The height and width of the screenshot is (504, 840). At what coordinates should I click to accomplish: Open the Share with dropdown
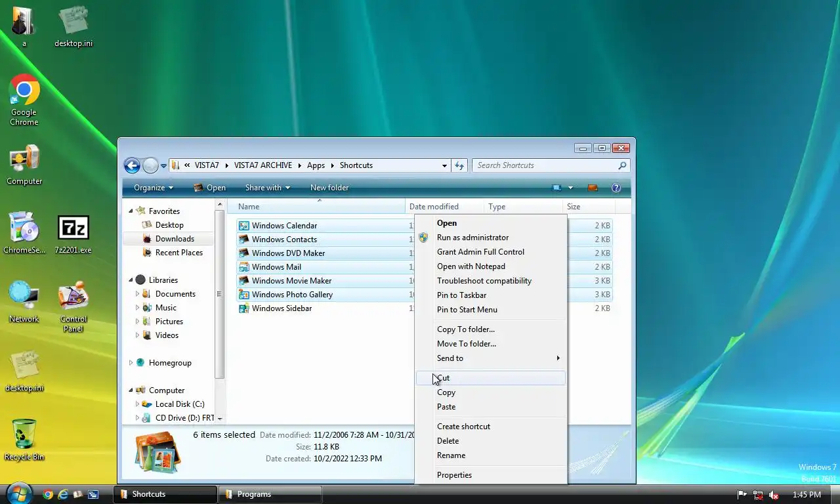[268, 188]
